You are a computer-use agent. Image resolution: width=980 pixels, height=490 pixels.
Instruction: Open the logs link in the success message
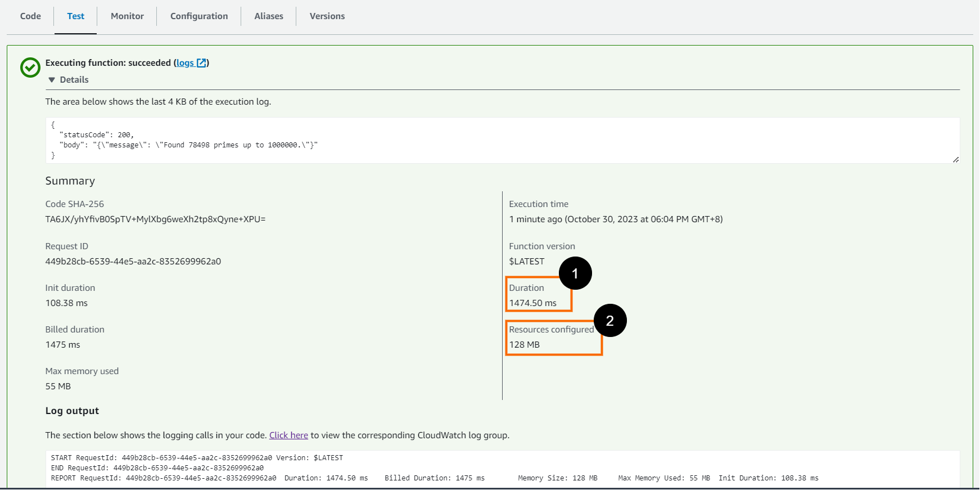(185, 63)
